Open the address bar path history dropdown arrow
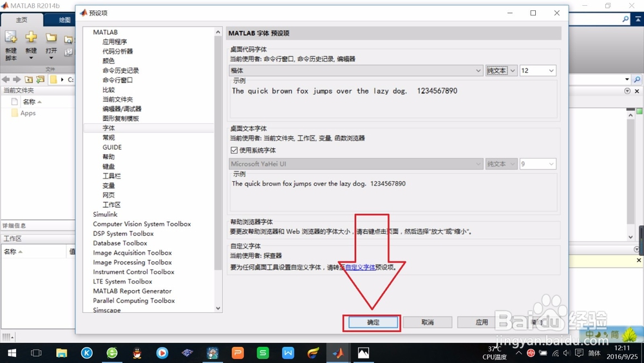This screenshot has width=644, height=363. 627,79
